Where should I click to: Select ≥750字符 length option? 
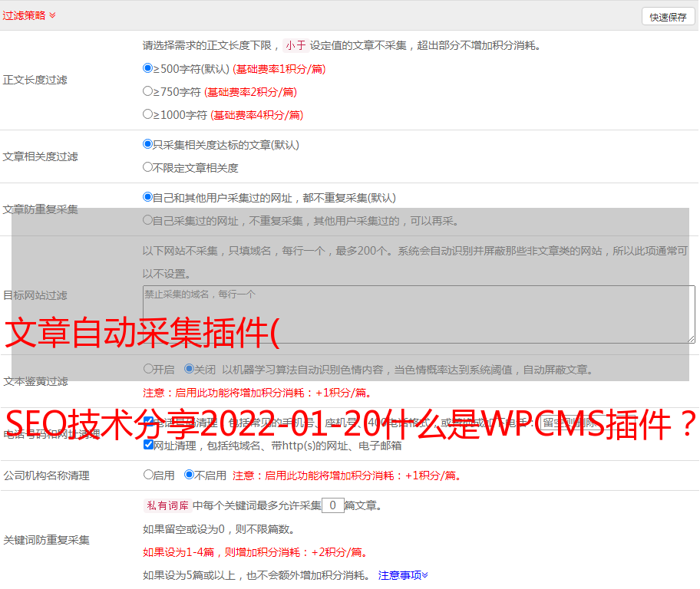coord(147,91)
